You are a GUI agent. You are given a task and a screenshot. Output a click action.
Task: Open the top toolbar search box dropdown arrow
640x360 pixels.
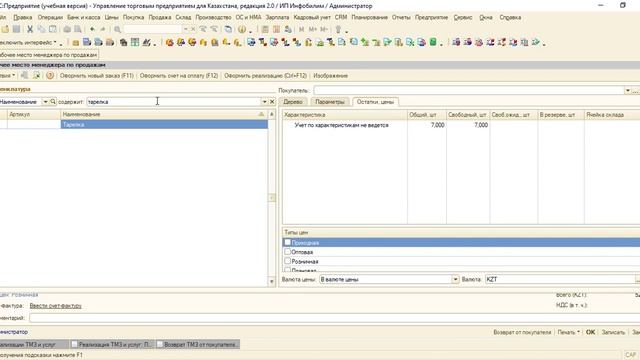coord(185,29)
